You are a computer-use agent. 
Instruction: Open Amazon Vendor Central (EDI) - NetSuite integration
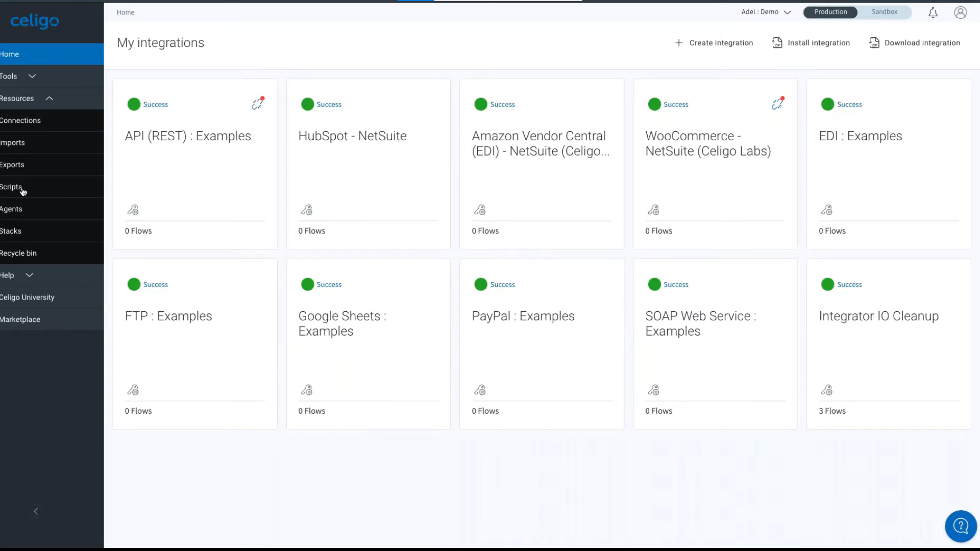(541, 143)
